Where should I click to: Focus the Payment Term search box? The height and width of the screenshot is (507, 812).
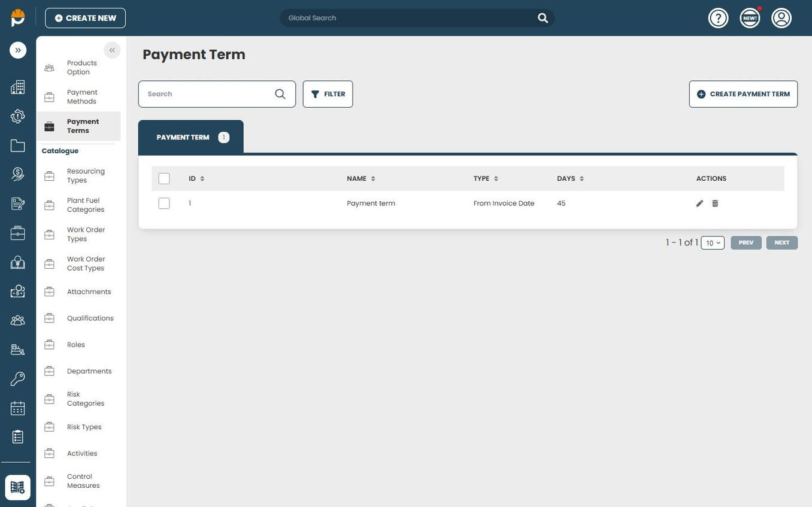[x=217, y=94]
